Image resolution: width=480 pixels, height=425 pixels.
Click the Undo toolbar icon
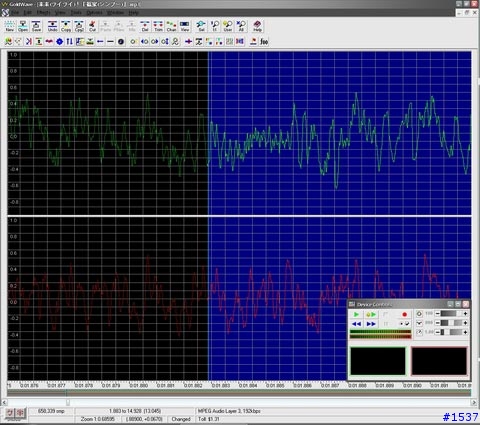(52, 26)
